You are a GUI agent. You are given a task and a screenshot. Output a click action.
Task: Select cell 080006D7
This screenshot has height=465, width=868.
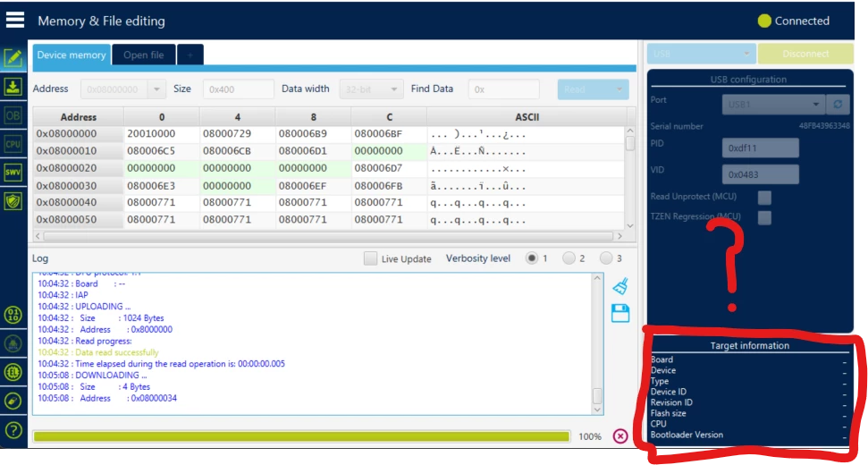(389, 168)
